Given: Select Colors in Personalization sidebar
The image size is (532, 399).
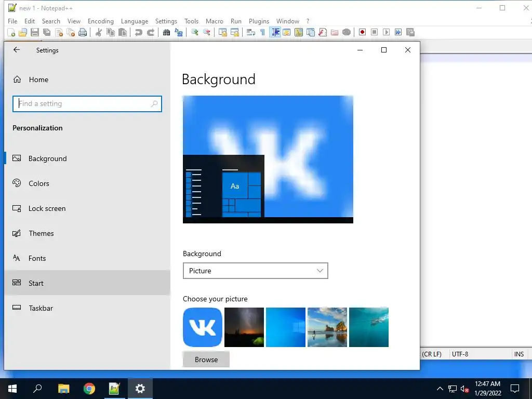Looking at the screenshot, I should pos(87,183).
